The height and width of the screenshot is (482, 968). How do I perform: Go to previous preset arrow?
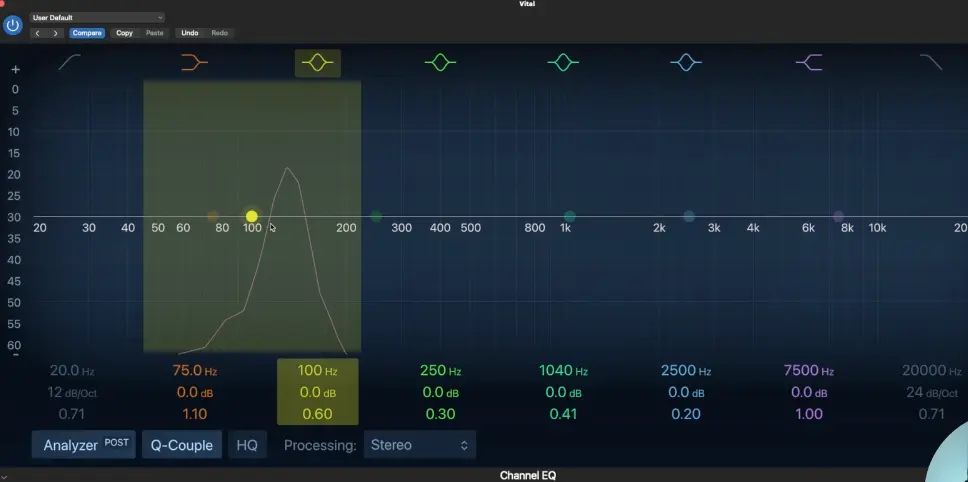(38, 33)
